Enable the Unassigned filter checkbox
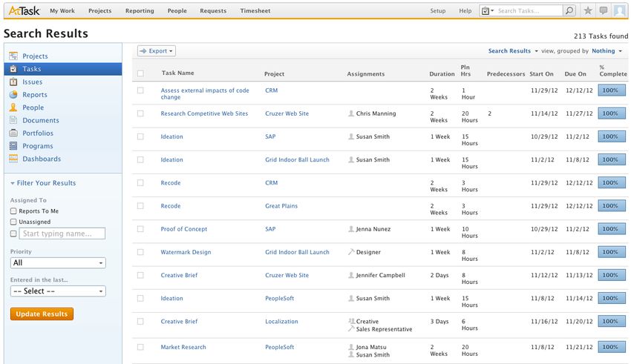The height and width of the screenshot is (364, 631). [x=13, y=222]
